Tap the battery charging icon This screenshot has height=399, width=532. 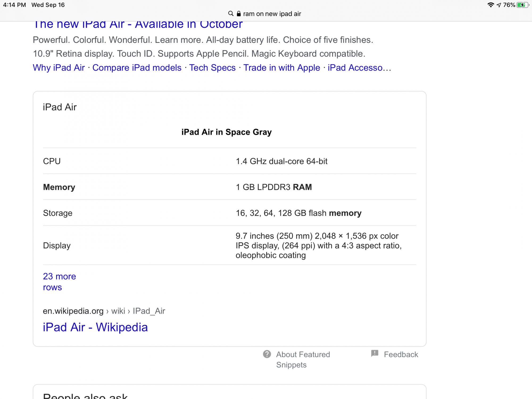[523, 5]
